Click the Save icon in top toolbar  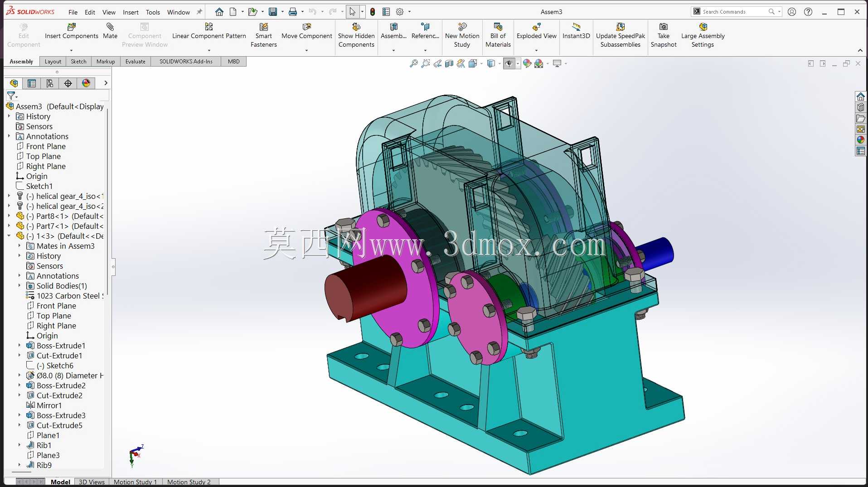pyautogui.click(x=273, y=12)
